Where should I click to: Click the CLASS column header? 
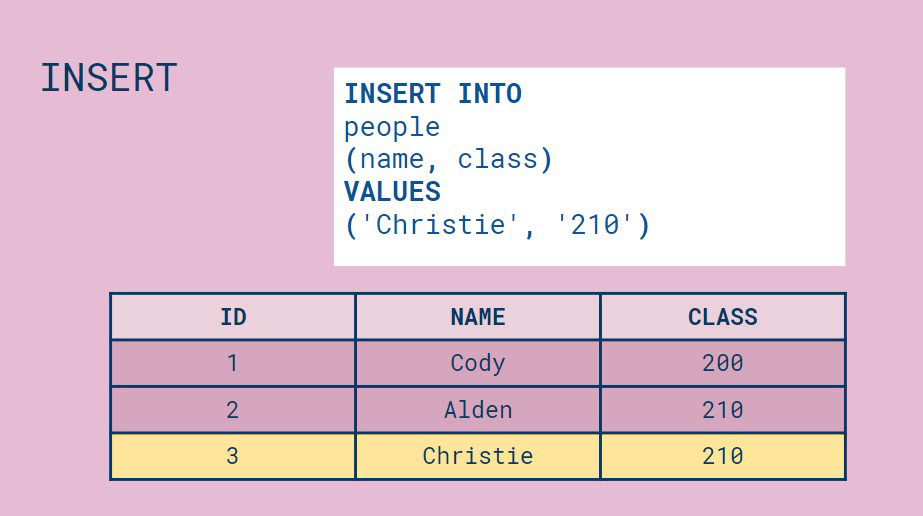tap(723, 317)
